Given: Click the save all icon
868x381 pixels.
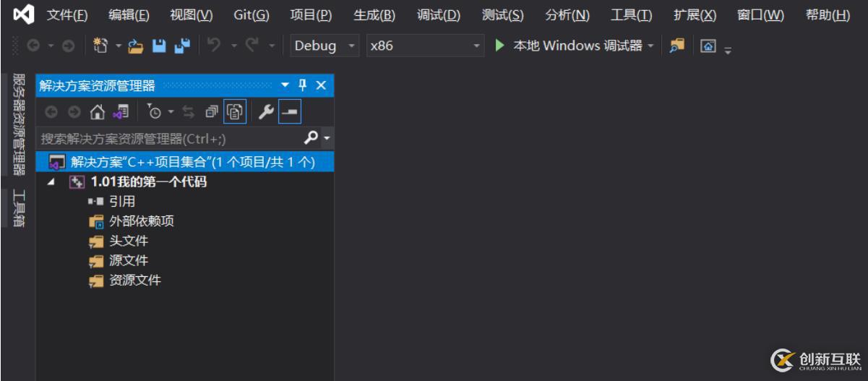Looking at the screenshot, I should tap(182, 46).
